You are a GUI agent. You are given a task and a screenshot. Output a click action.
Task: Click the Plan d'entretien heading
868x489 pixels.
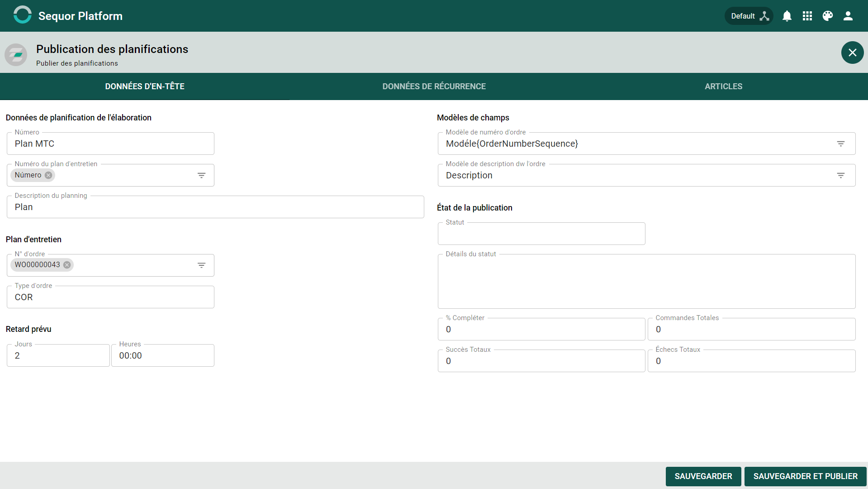coord(33,240)
